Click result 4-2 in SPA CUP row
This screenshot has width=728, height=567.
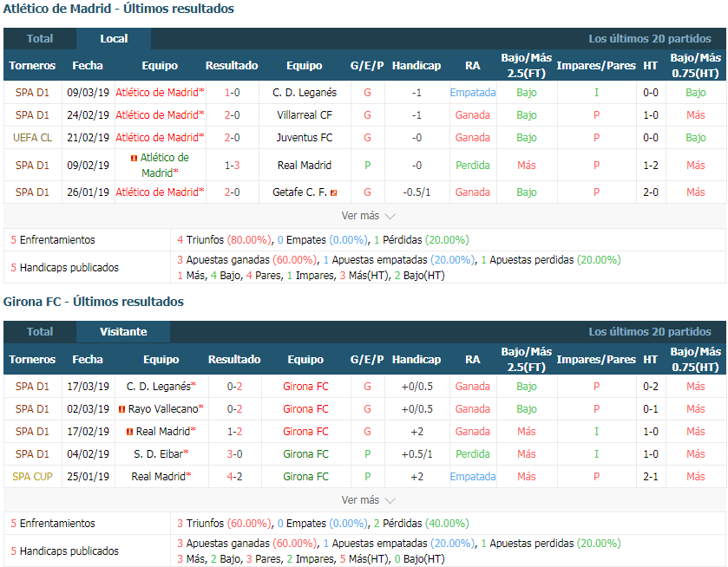(x=234, y=477)
